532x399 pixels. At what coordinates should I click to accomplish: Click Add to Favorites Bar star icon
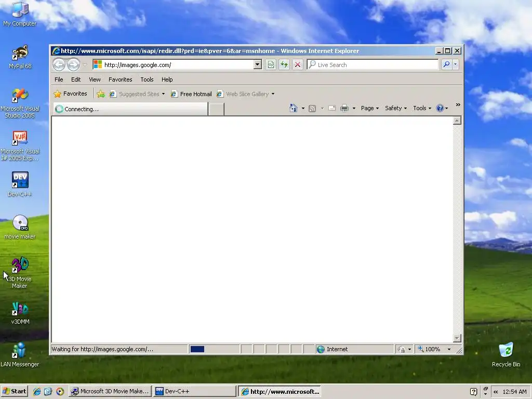(x=101, y=94)
